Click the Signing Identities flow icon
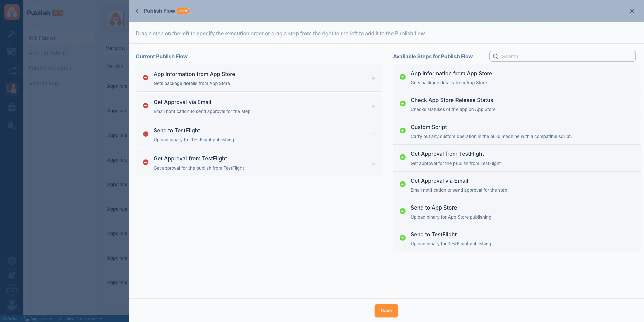Screen dimensions: 644x322 [x=12, y=71]
